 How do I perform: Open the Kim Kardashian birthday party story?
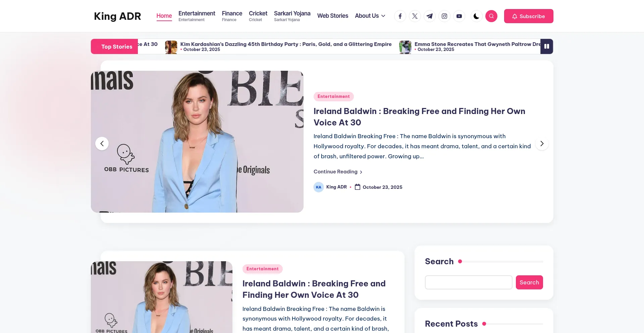pyautogui.click(x=286, y=44)
